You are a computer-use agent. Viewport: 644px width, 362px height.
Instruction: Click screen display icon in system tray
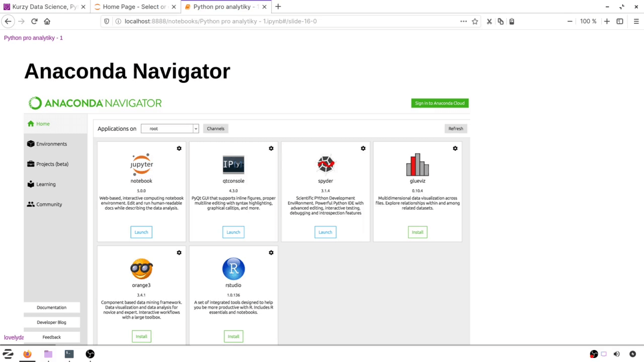pos(604,354)
